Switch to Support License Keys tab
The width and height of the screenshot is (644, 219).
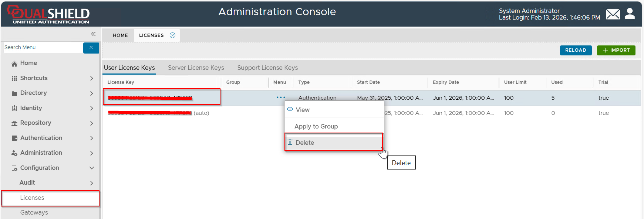[x=267, y=68]
